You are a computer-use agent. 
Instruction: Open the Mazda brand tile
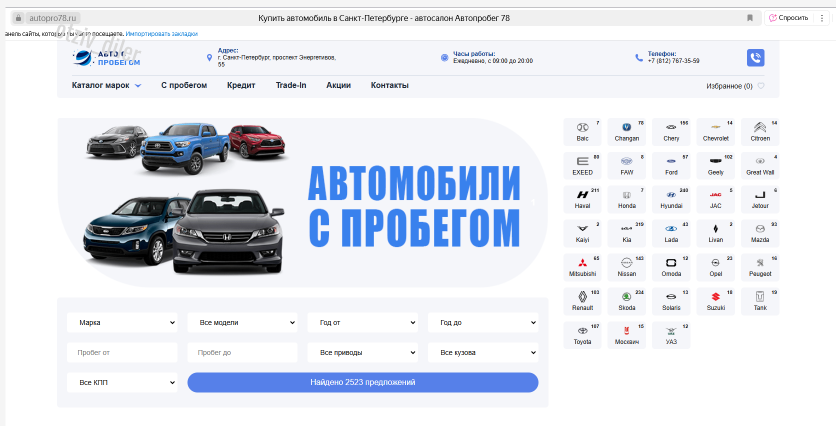[x=760, y=234]
